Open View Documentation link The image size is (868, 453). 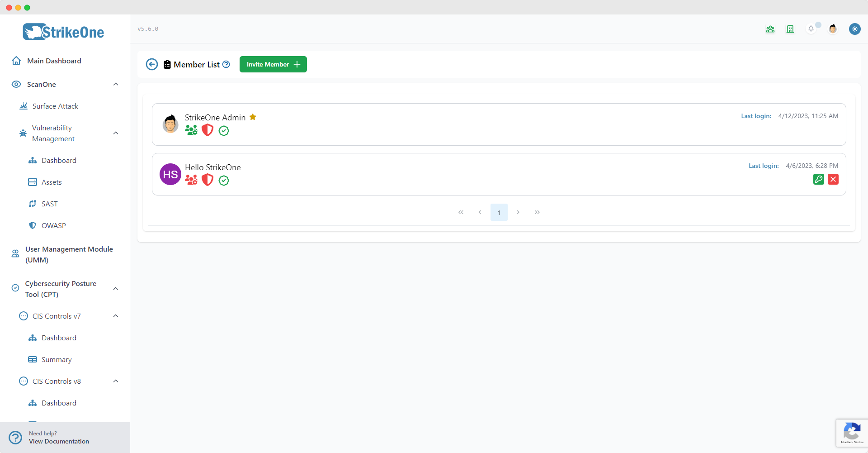coord(59,441)
